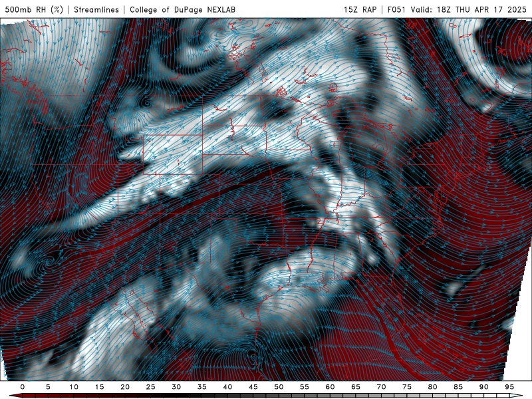Click the colorbar label '85'
532x399 pixels.
pyautogui.click(x=458, y=387)
